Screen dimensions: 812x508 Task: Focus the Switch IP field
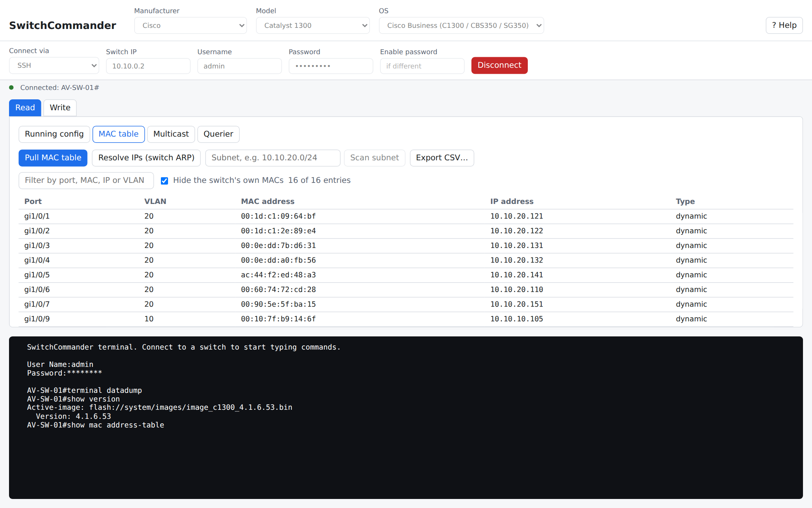click(148, 66)
